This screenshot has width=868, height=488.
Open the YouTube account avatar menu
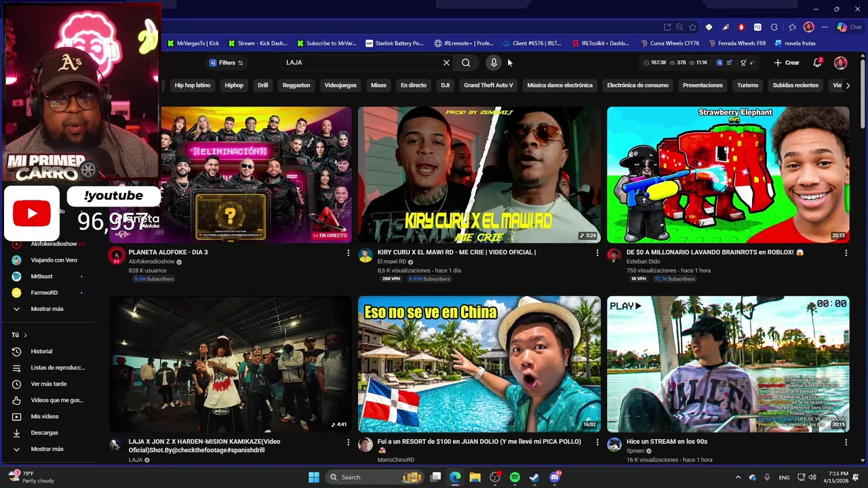point(841,62)
